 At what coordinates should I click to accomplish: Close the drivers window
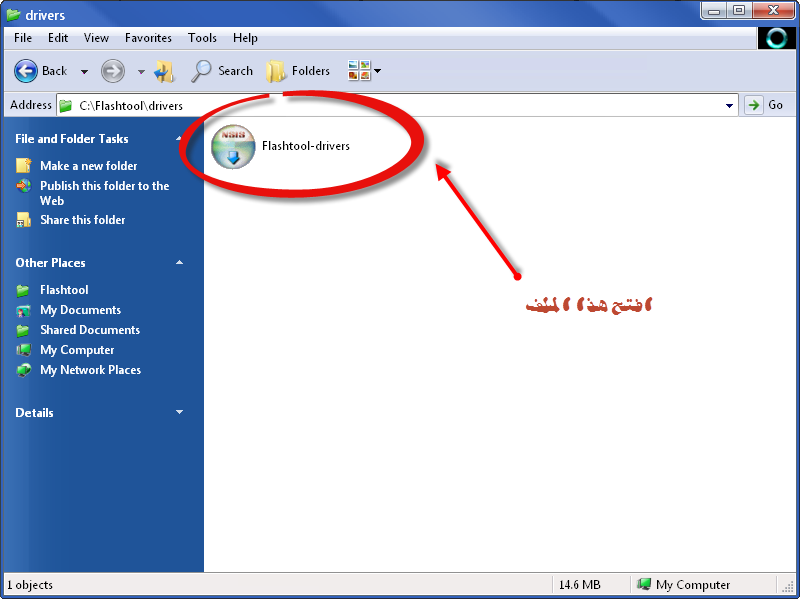click(773, 11)
